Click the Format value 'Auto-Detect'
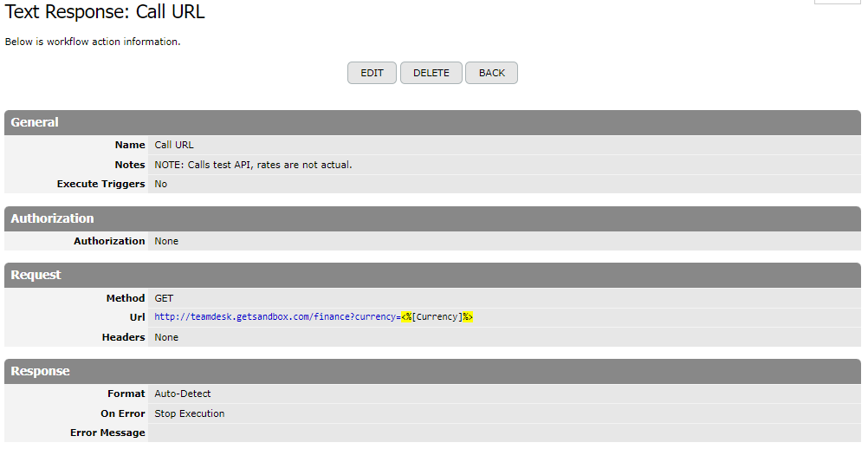This screenshot has width=868, height=449. pyautogui.click(x=184, y=394)
